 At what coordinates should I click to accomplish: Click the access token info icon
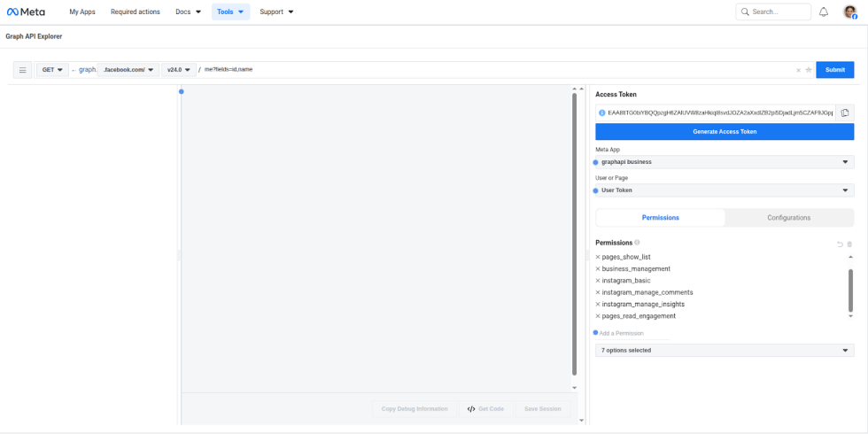tap(602, 112)
